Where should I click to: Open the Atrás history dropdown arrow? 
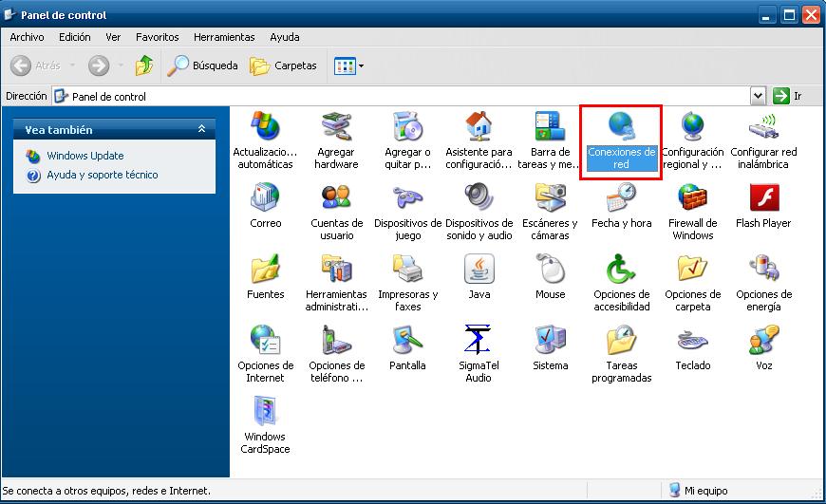coord(73,65)
